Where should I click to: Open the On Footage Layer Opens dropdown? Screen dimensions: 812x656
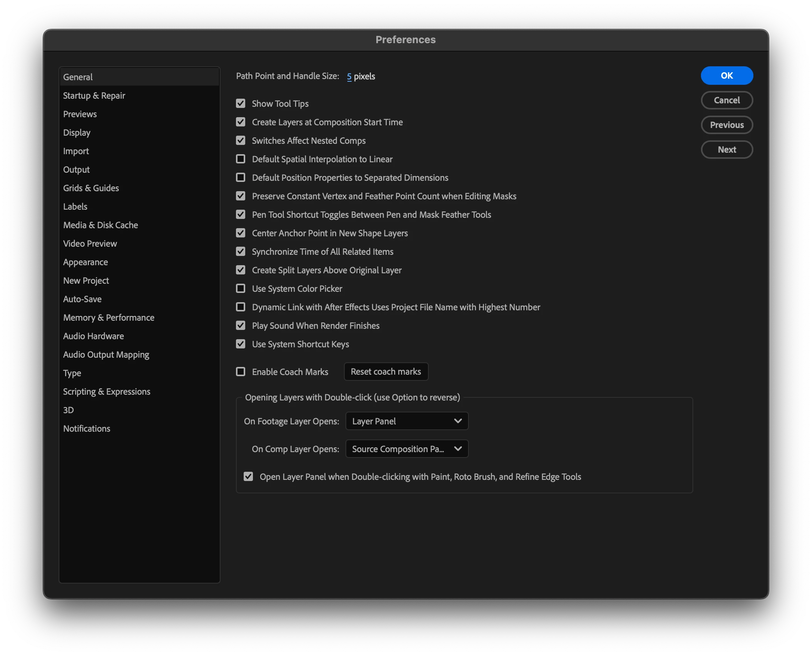407,421
